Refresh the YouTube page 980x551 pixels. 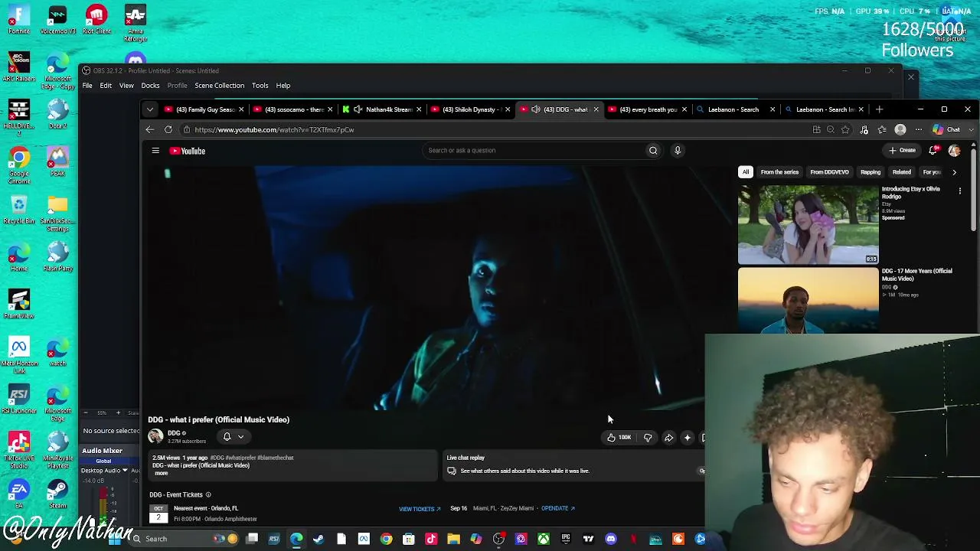tap(168, 129)
